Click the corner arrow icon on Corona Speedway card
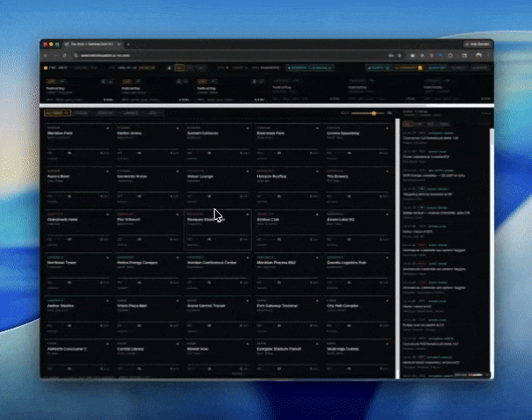This screenshot has height=420, width=532. 388,128
